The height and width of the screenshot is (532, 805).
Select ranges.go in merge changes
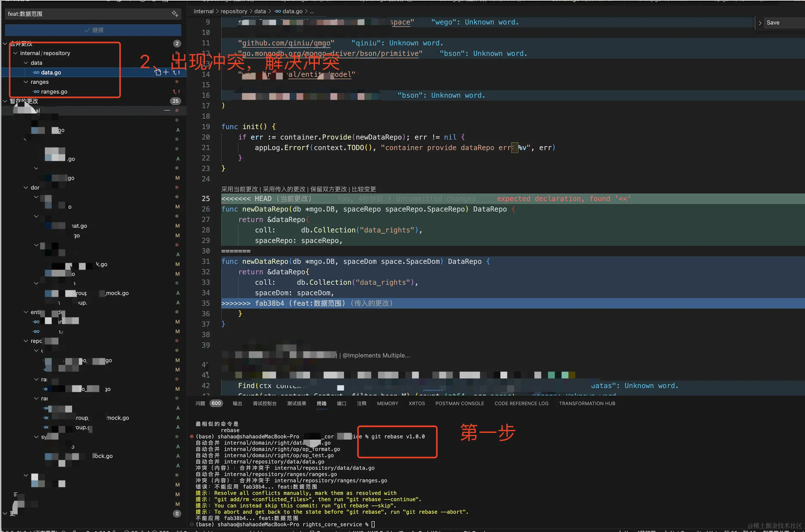tap(54, 92)
